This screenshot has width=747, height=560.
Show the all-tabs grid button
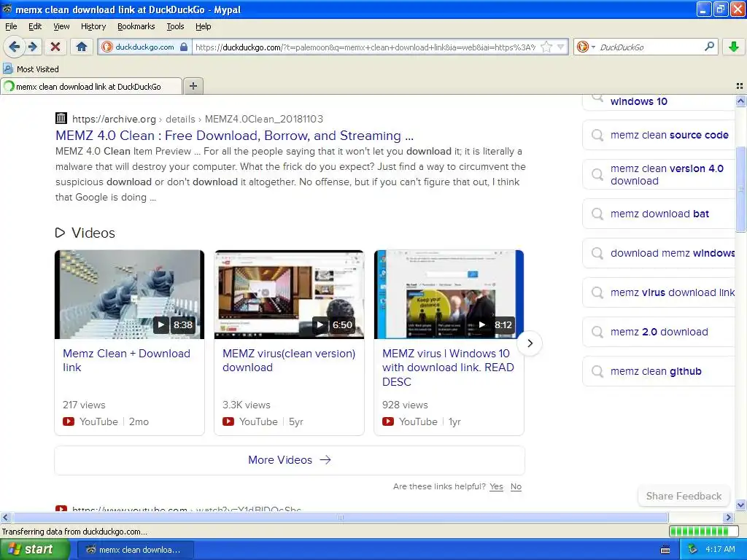pos(740,86)
